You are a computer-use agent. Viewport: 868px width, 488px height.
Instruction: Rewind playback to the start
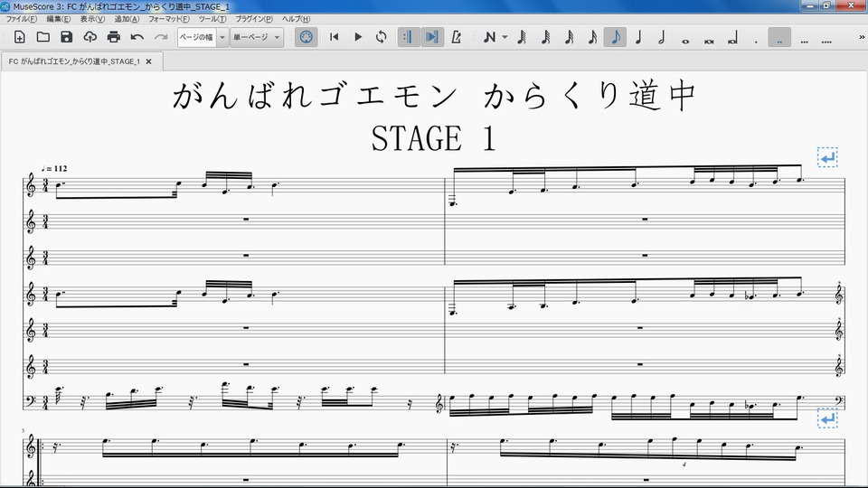tap(334, 37)
